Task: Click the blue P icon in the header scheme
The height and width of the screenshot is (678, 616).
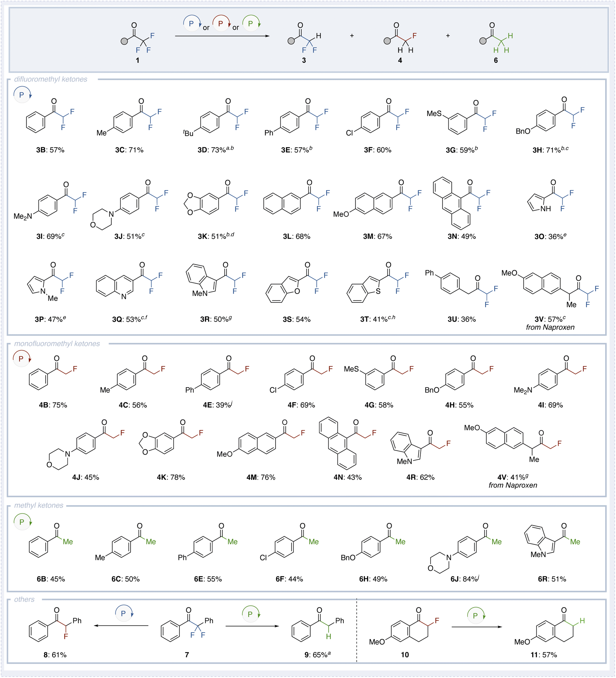Action: point(192,23)
